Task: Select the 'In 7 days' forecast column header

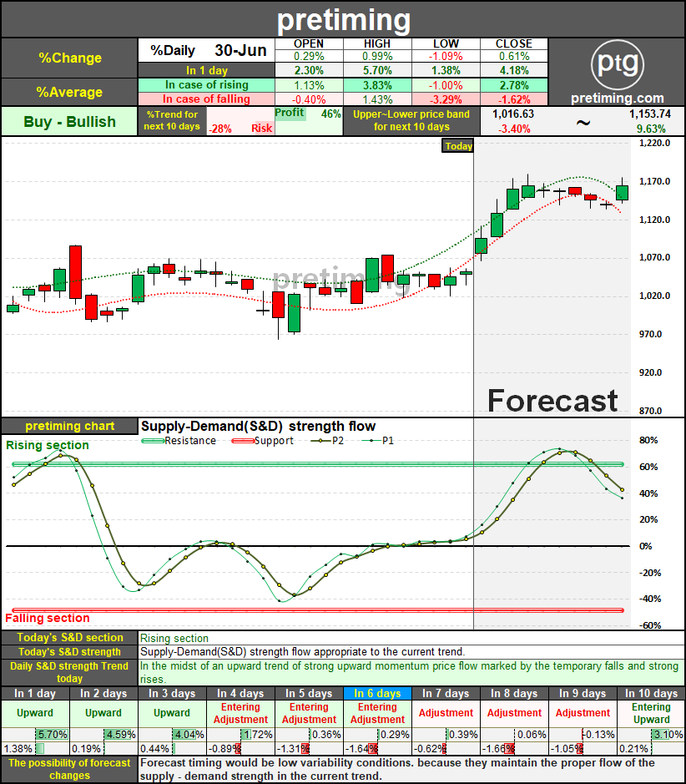Action: [446, 694]
